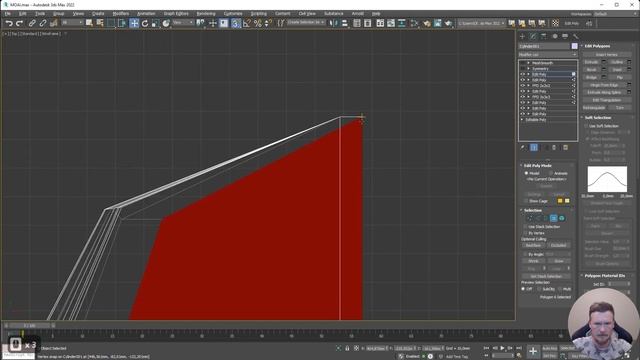Click the Edit Triangulation button
640x360 pixels.
tap(607, 100)
